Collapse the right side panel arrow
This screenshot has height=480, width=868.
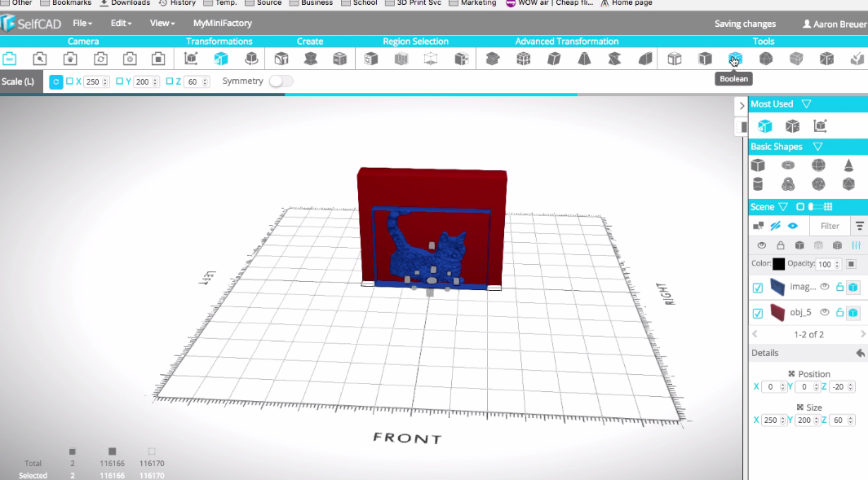[742, 106]
